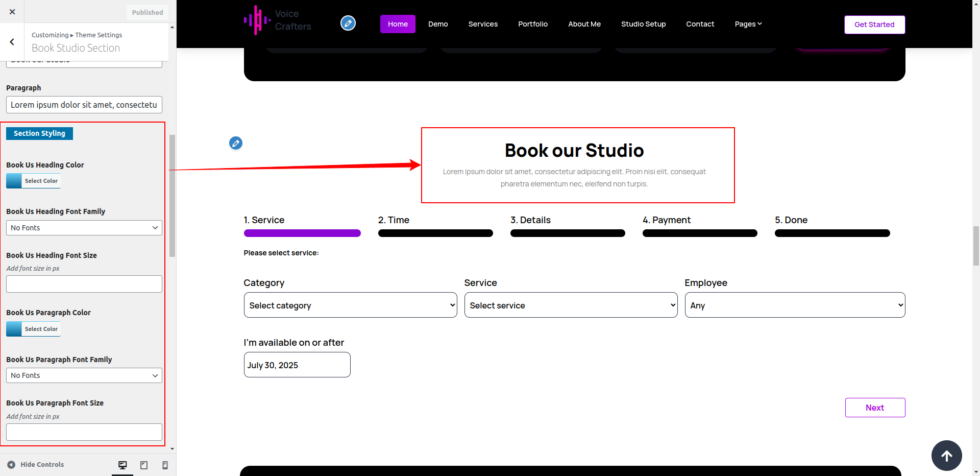Switch to mobile preview device icon
Screen dimensions: 980x476
coord(165,465)
